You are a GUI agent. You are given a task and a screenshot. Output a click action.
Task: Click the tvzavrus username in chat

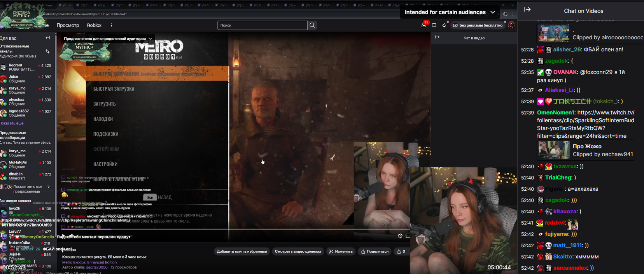point(565,166)
